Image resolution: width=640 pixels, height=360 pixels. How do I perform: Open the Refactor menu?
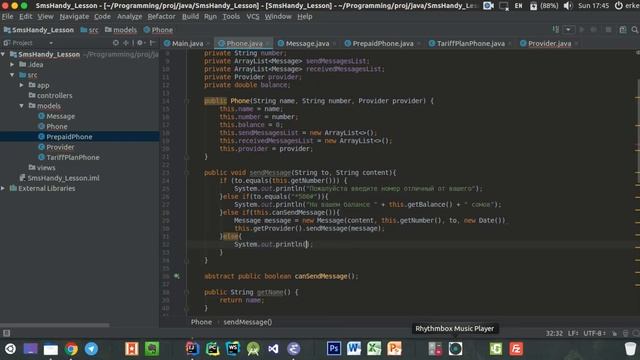click(x=161, y=16)
